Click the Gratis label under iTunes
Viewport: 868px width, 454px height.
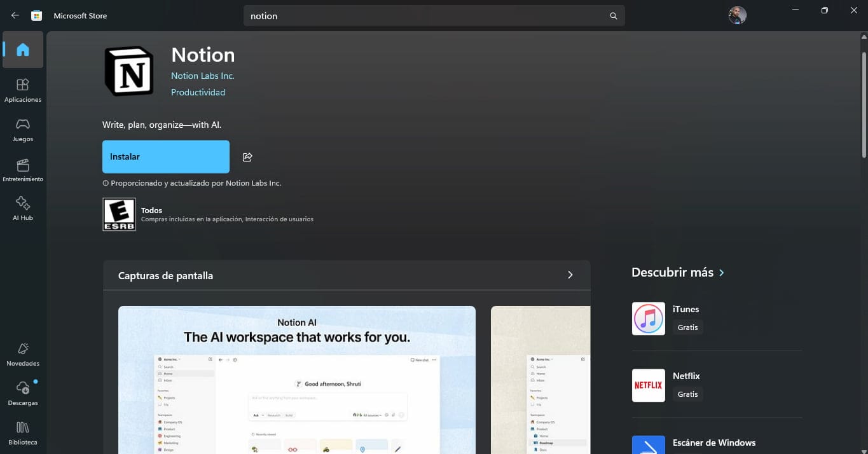click(x=687, y=327)
